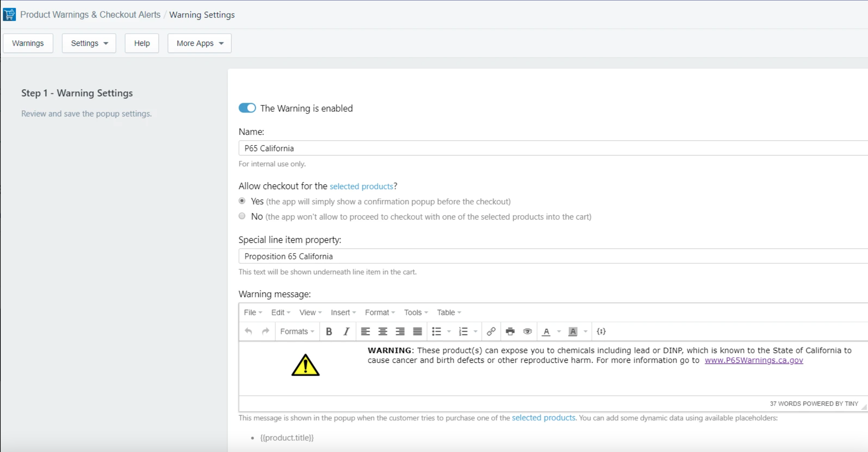Screen dimensions: 868x452
Task: Select No to block checkout
Action: pos(242,216)
